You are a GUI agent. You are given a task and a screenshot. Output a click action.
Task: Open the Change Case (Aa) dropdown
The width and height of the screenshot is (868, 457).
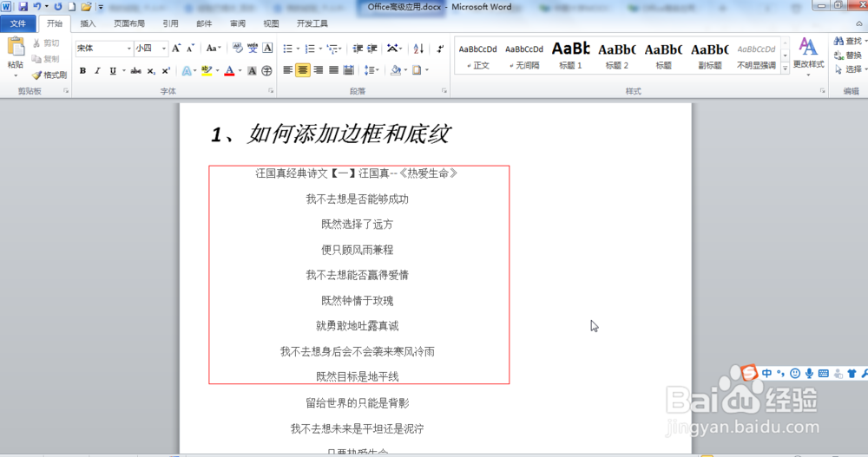[214, 49]
